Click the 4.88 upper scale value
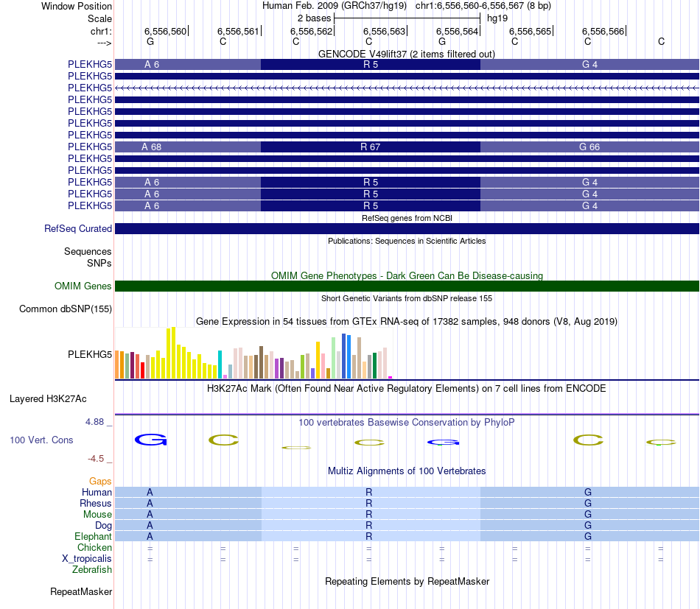The height and width of the screenshot is (609, 700). click(94, 422)
